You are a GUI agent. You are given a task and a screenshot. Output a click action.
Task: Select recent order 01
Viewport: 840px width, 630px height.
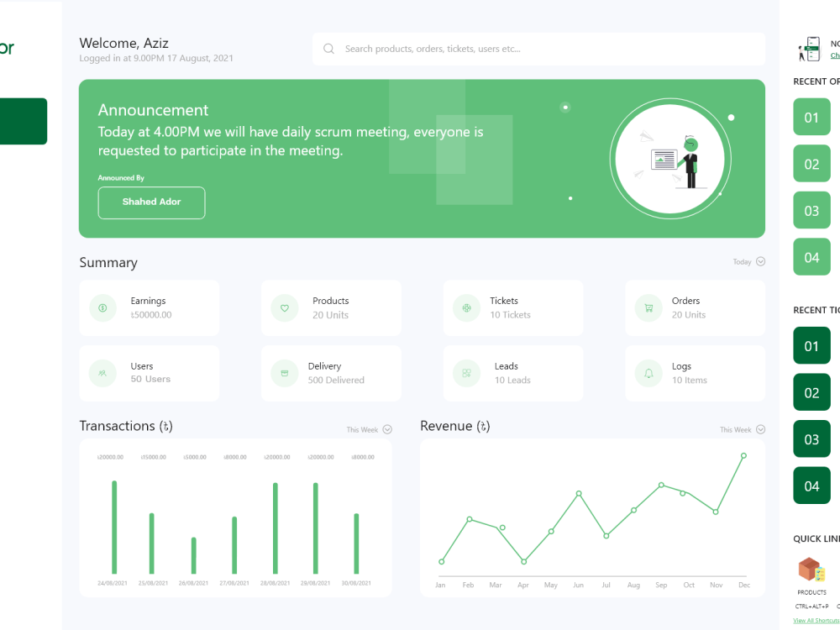(811, 117)
